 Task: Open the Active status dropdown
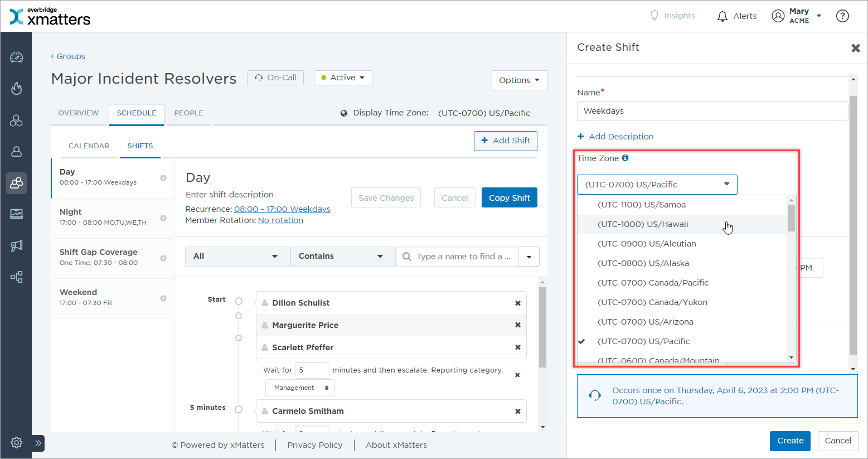343,78
